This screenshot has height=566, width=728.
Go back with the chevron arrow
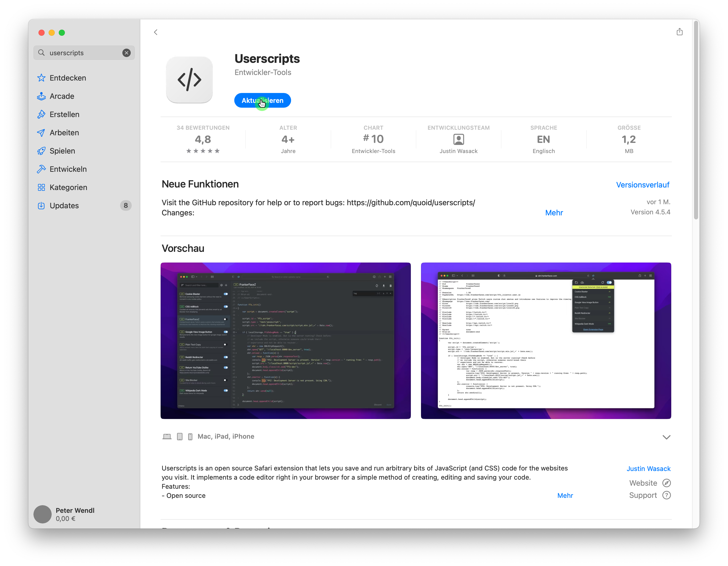(156, 32)
